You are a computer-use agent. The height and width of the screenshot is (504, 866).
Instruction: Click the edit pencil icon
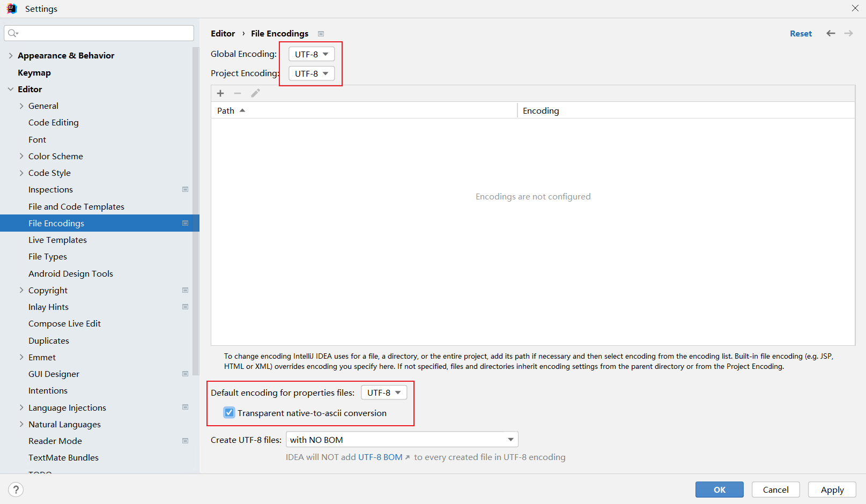click(x=256, y=93)
